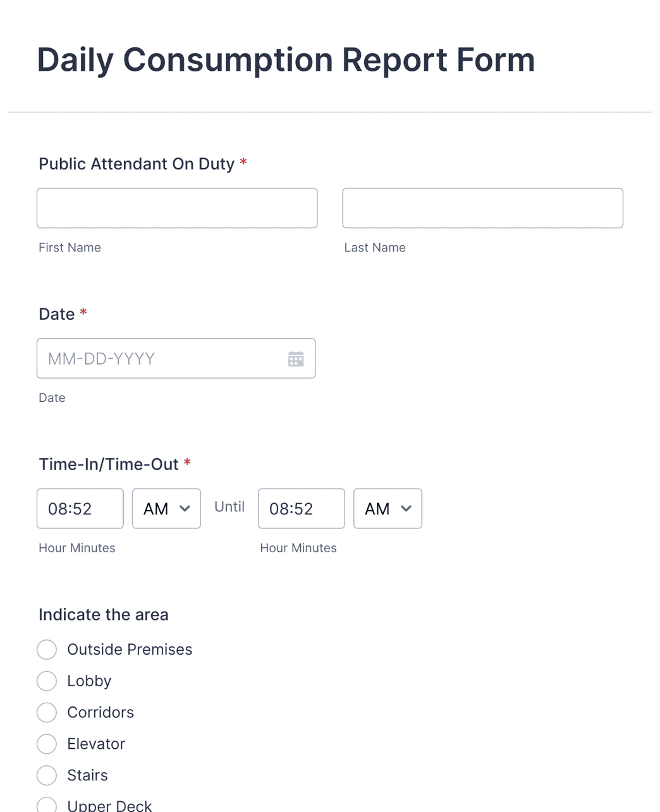Click the Daily Consumption Report Form title

(286, 59)
